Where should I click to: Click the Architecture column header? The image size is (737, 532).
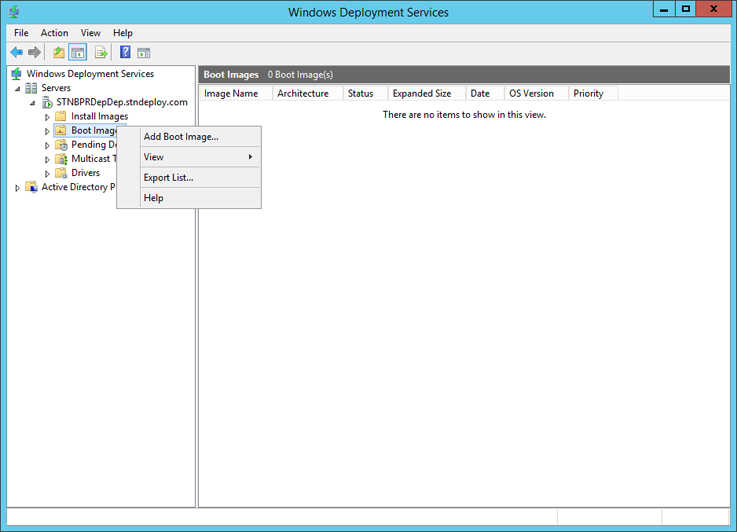click(303, 94)
